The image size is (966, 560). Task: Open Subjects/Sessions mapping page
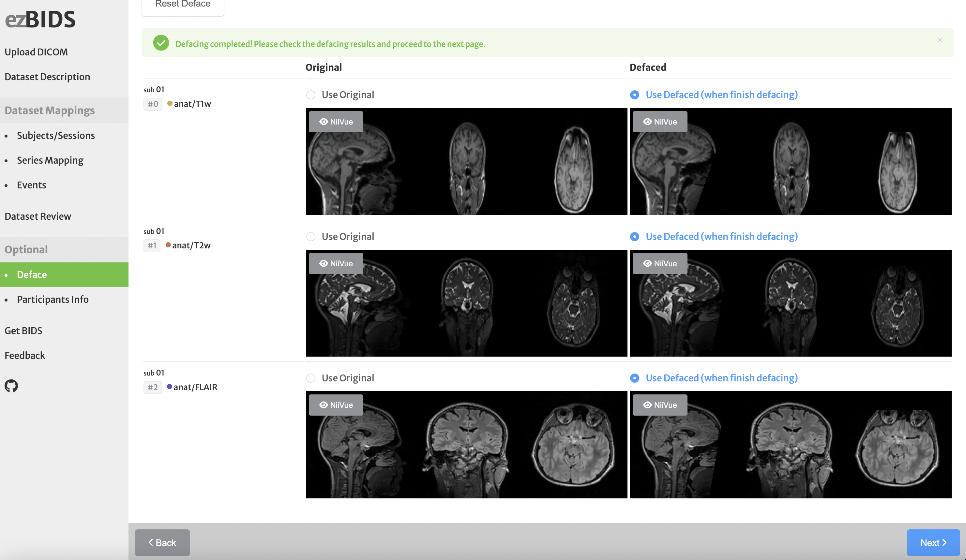(x=55, y=135)
